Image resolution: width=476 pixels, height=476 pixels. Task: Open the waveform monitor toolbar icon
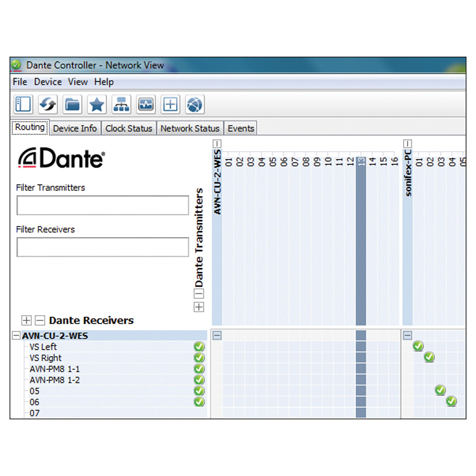pos(146,104)
